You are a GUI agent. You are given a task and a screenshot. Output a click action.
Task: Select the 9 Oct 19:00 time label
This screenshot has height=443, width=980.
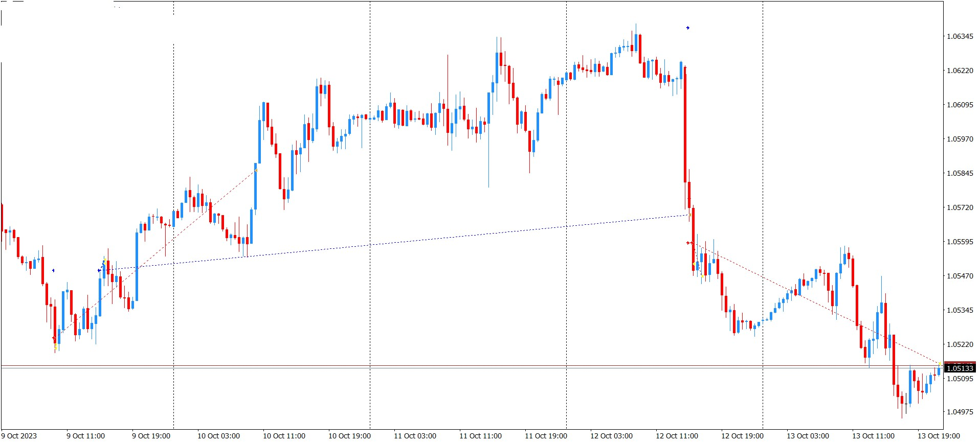click(x=151, y=436)
